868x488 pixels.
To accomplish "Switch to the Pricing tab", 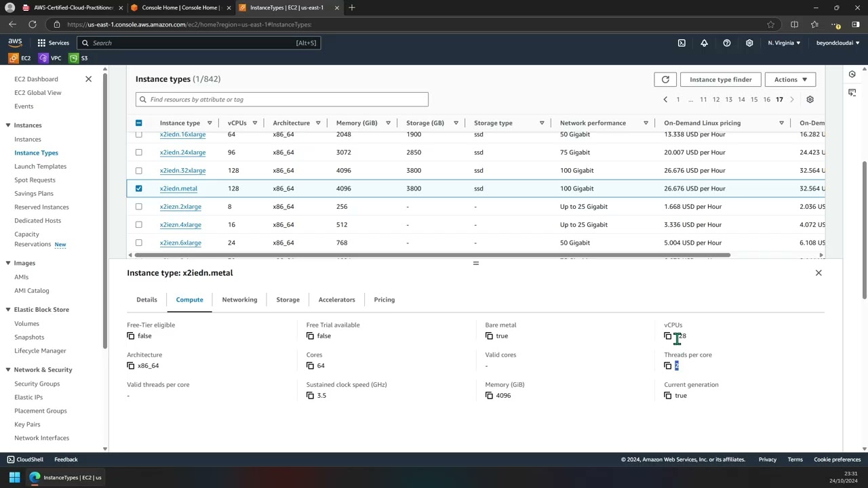I will pos(384,300).
